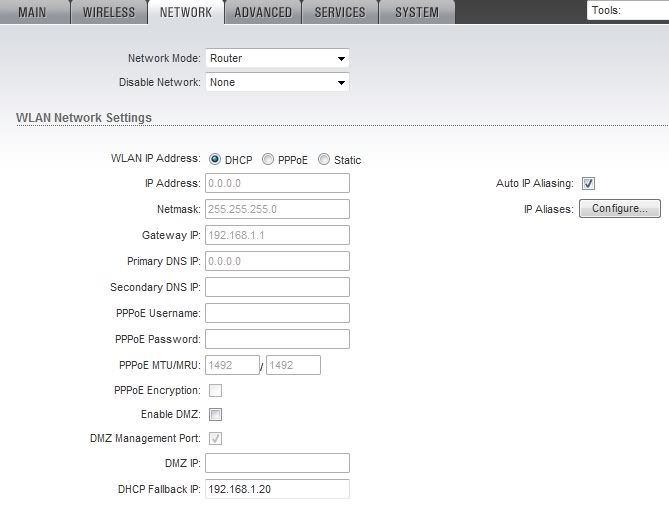Expand the Network Mode dropdown
This screenshot has height=520, width=669.
pos(277,58)
